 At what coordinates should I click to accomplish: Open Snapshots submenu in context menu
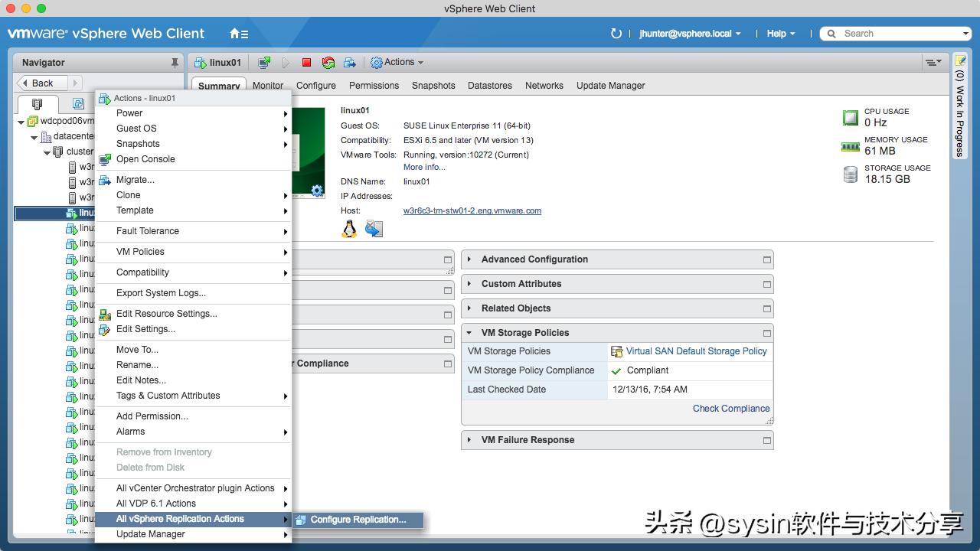click(193, 144)
